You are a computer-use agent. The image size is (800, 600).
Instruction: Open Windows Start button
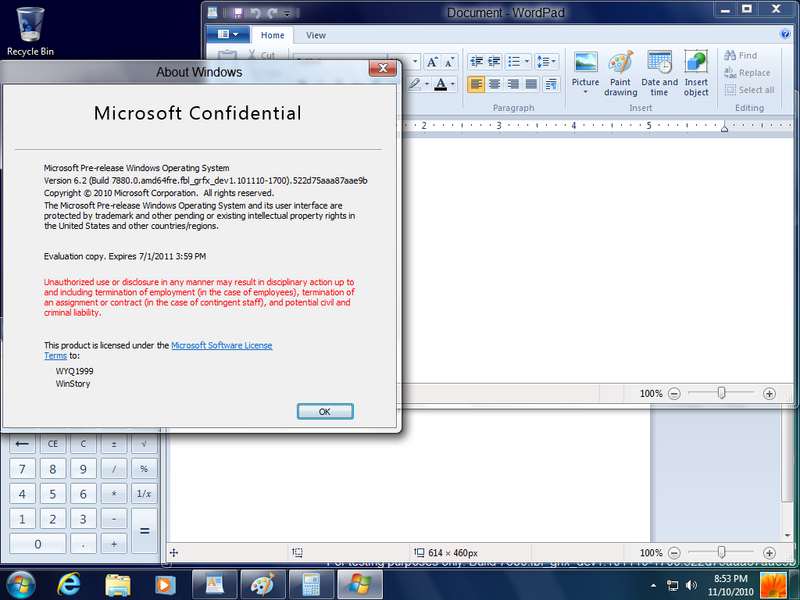[20, 585]
